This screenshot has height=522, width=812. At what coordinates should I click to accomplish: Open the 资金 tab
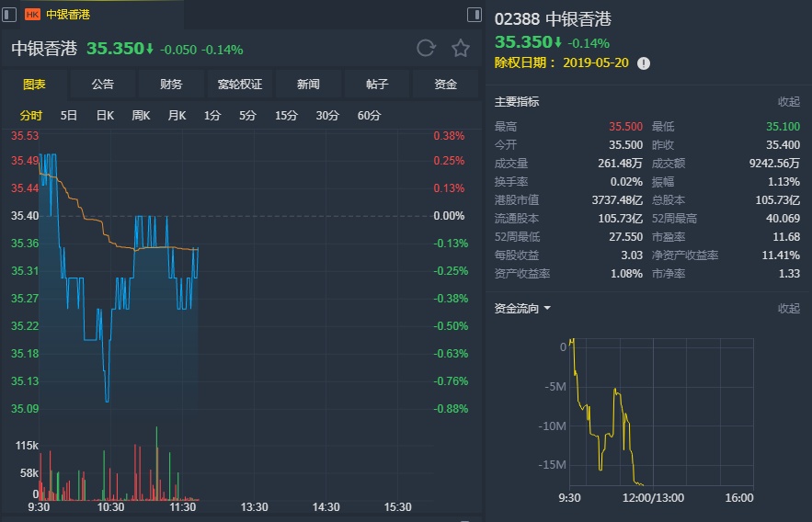click(x=446, y=84)
